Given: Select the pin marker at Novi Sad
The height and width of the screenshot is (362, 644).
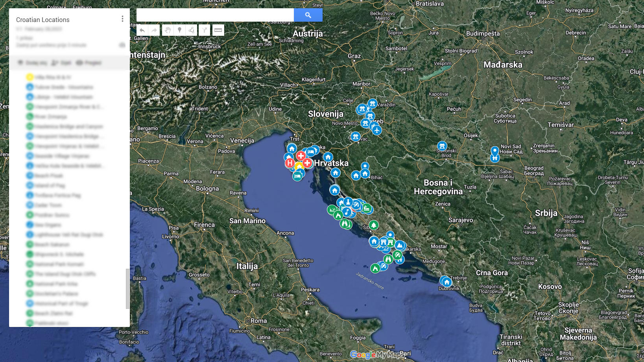Looking at the screenshot, I should tap(495, 151).
